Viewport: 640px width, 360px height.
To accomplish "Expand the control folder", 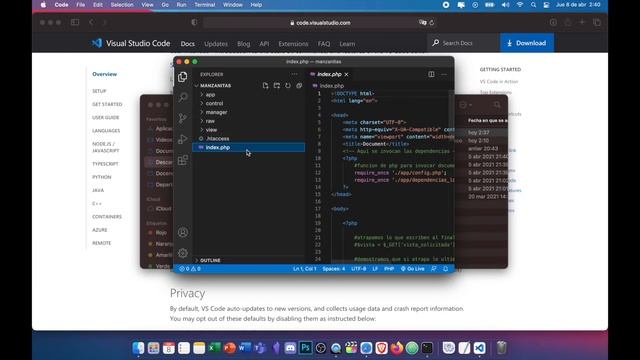I will [x=249, y=104].
